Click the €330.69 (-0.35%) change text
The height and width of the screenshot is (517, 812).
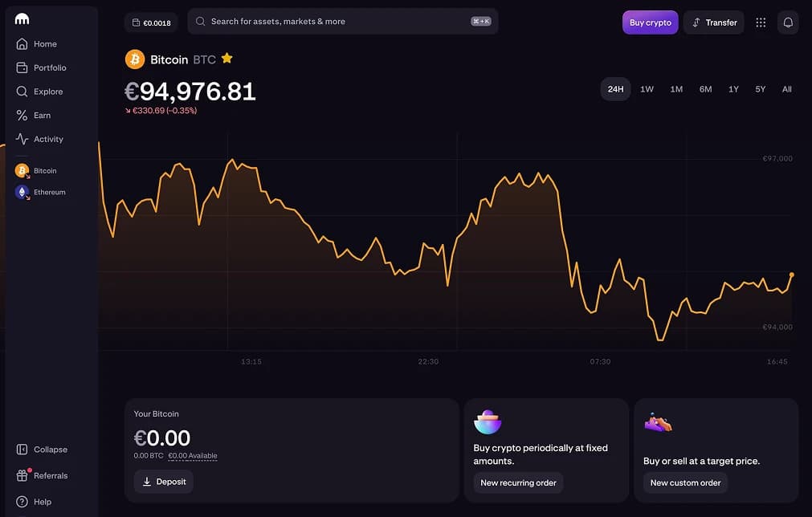(161, 111)
